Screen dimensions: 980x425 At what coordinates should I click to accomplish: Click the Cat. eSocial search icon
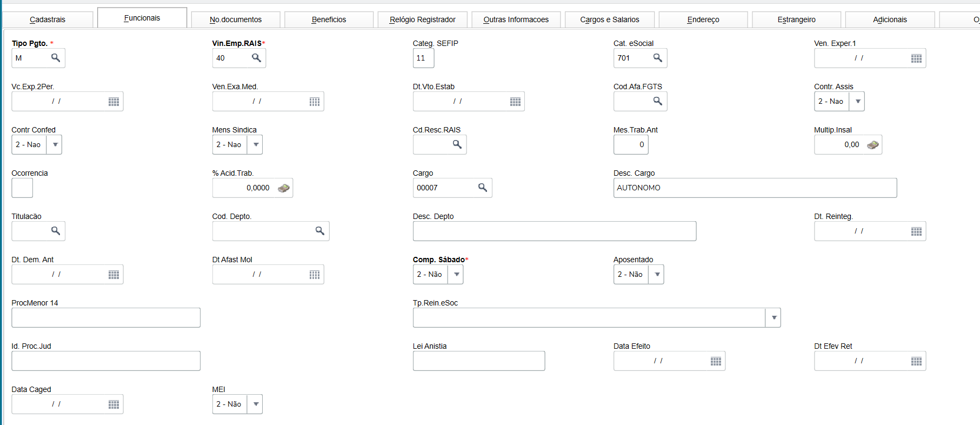pyautogui.click(x=657, y=58)
